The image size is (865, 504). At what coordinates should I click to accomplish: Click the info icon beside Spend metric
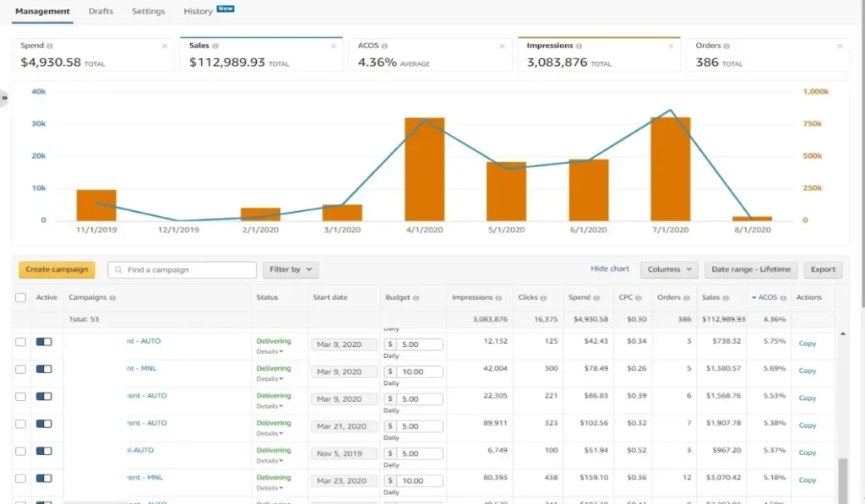pos(49,46)
